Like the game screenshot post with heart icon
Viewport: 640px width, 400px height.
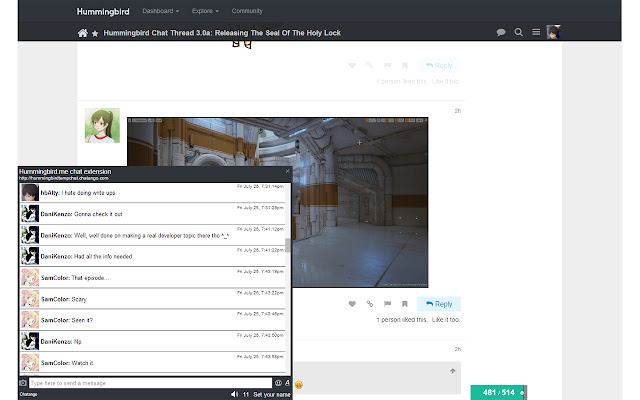(352, 304)
